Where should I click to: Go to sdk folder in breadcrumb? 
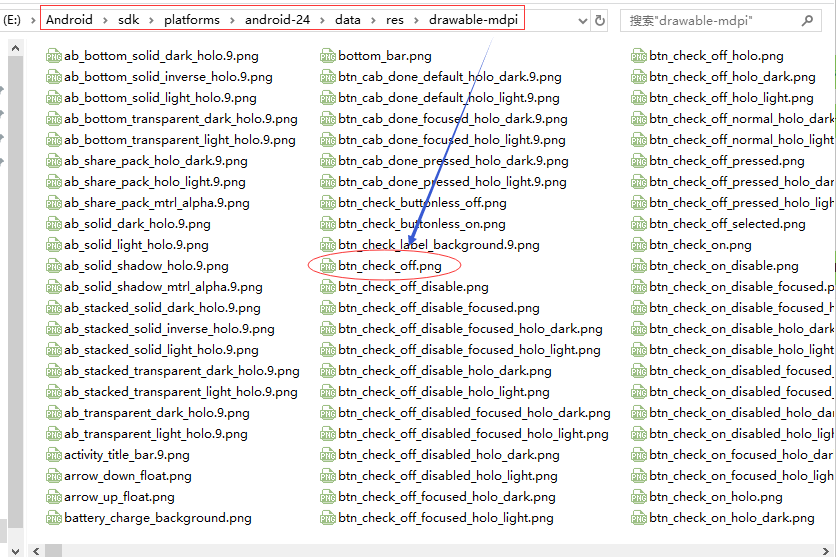tap(128, 20)
